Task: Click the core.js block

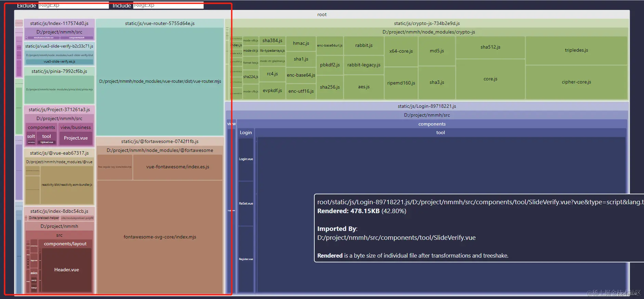Action: [x=490, y=79]
